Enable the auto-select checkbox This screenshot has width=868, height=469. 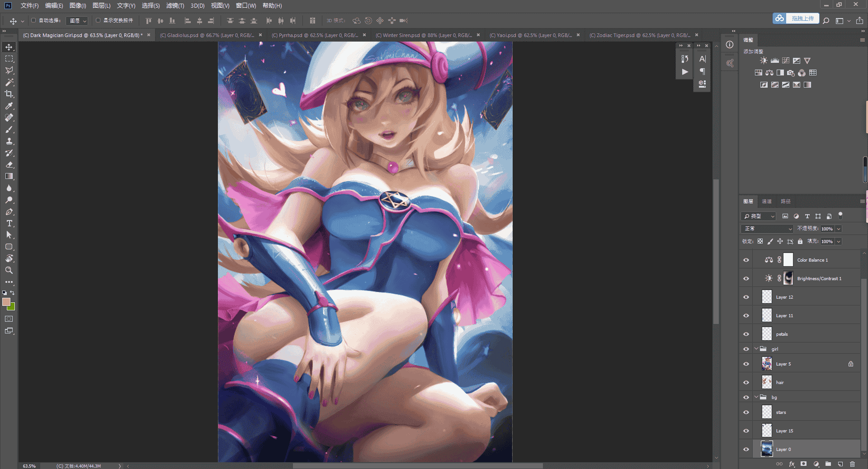click(33, 20)
